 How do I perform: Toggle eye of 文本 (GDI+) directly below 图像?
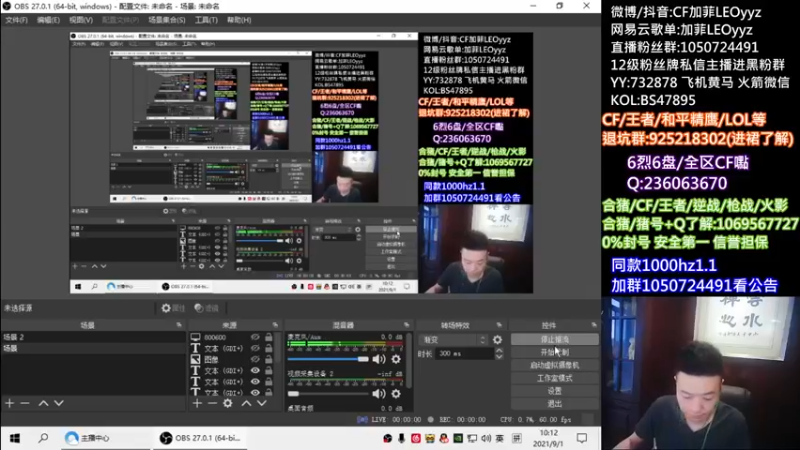(x=255, y=370)
